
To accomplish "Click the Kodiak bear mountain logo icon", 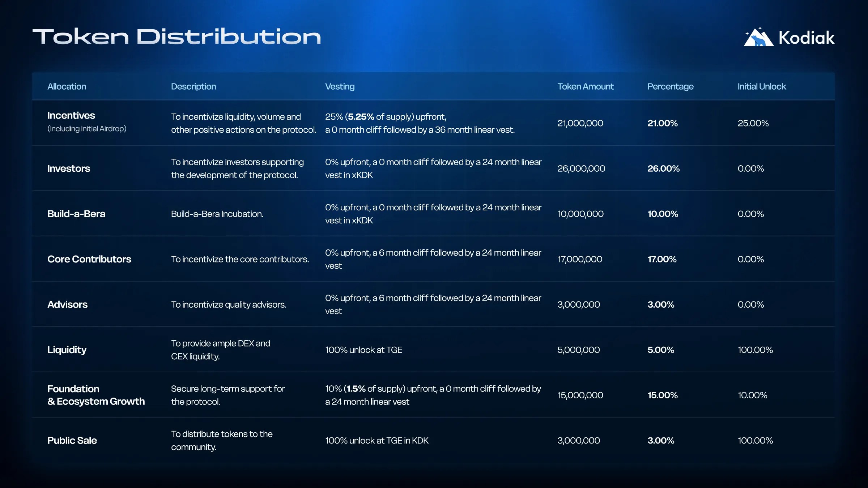I will [758, 38].
